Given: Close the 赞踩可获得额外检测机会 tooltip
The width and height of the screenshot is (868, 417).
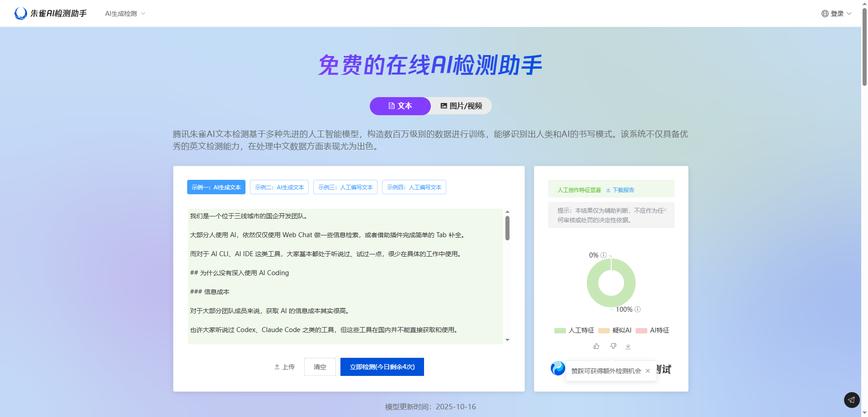Looking at the screenshot, I should point(648,371).
